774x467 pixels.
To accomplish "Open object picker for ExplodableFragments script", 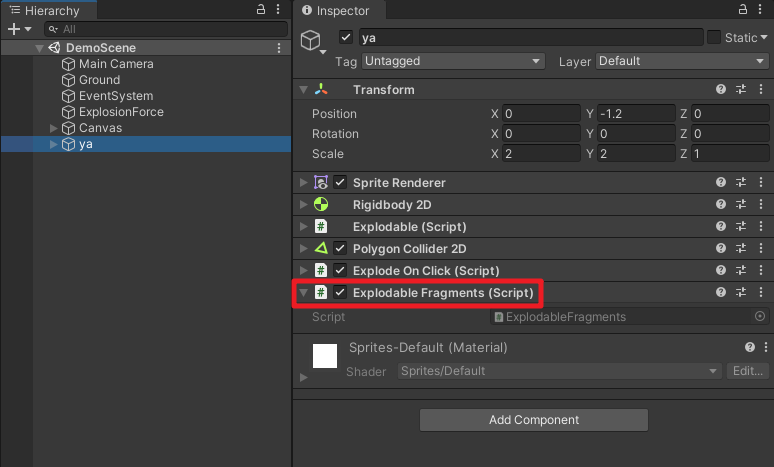I will click(x=760, y=317).
